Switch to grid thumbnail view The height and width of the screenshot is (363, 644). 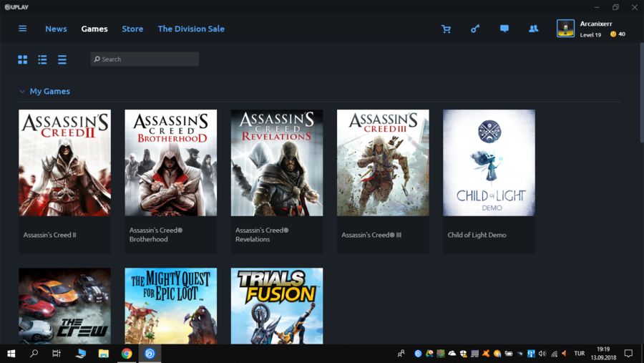(x=23, y=59)
